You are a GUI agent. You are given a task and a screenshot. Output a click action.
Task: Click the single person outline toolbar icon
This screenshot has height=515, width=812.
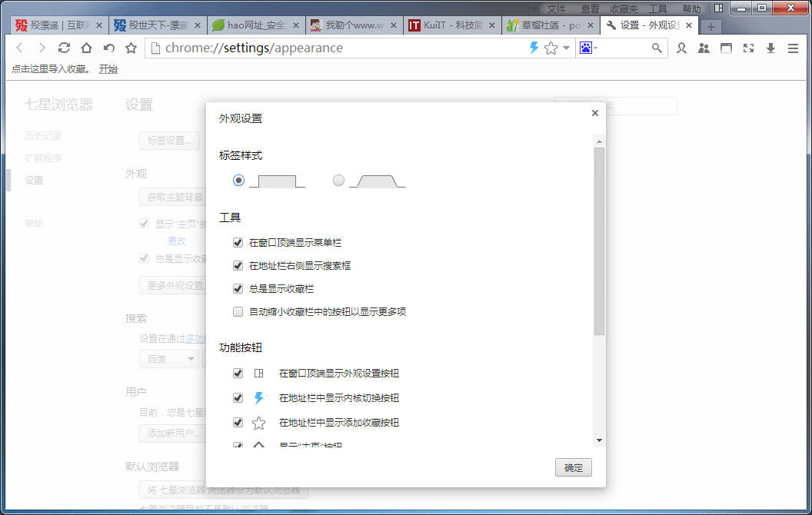pyautogui.click(x=681, y=48)
